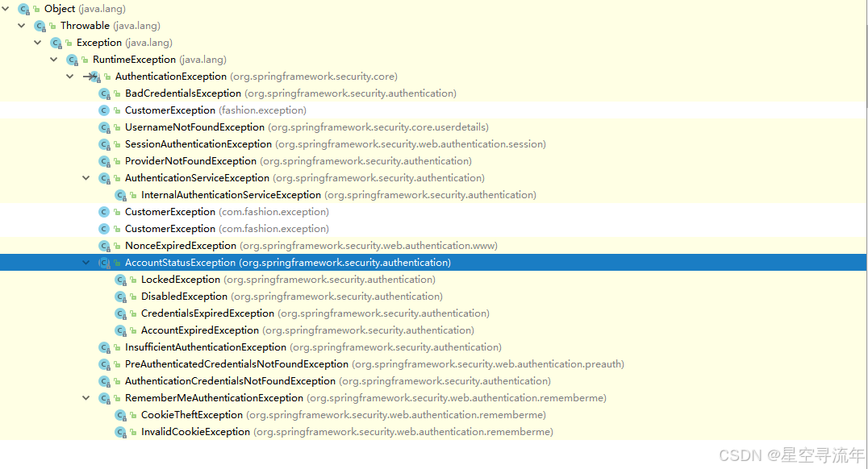Click the class icon beside BadCredentialsException

[x=104, y=93]
